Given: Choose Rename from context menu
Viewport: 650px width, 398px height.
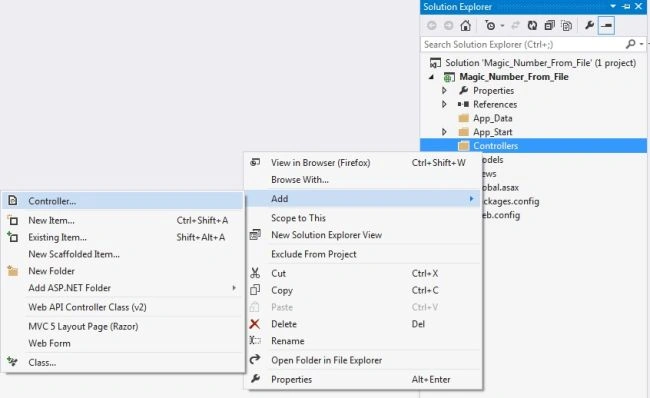Looking at the screenshot, I should click(x=363, y=341).
